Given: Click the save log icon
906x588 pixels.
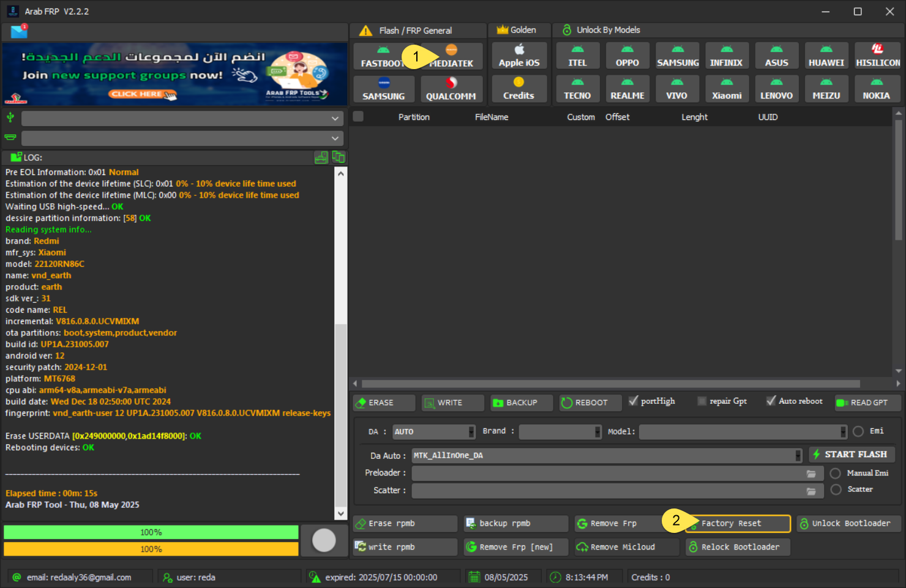Looking at the screenshot, I should click(x=321, y=157).
